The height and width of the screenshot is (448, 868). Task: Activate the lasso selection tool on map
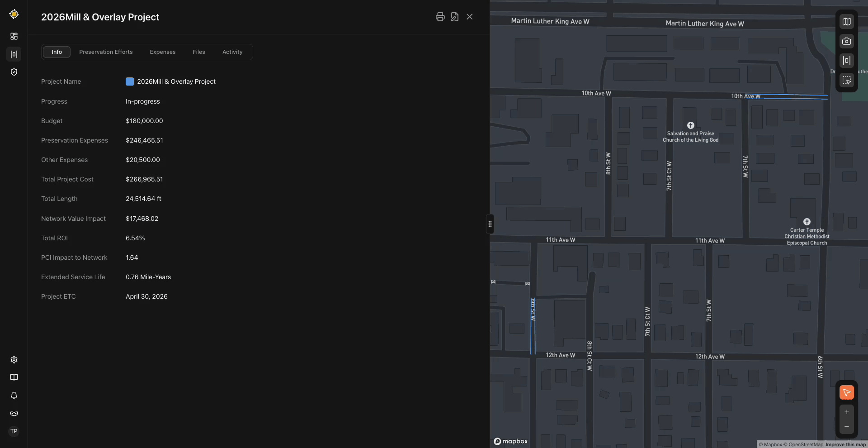[x=847, y=80]
